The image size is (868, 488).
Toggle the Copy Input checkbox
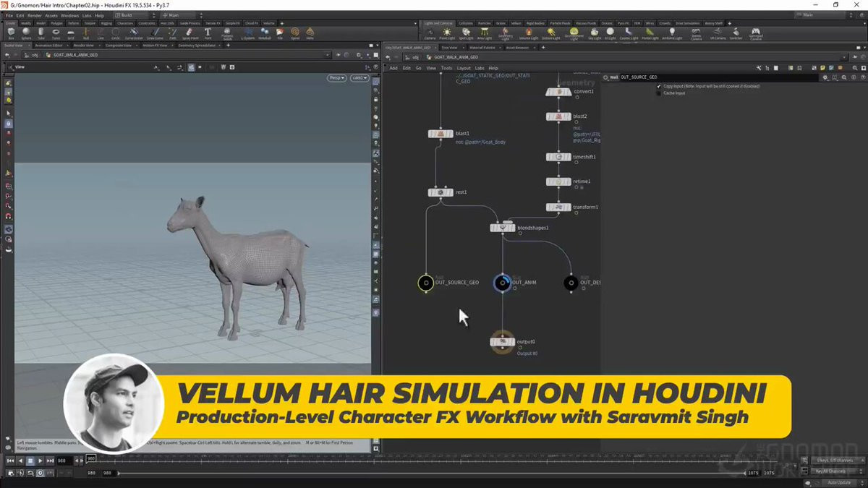659,86
